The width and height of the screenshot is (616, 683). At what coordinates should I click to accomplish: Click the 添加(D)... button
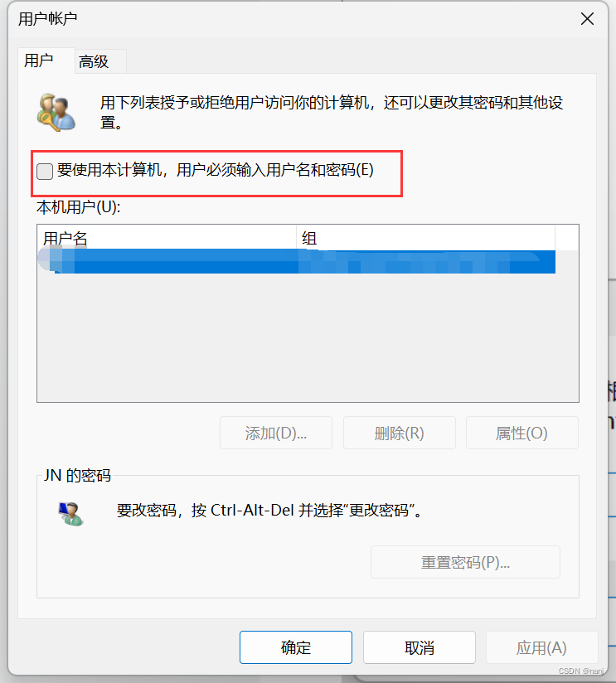pyautogui.click(x=276, y=433)
